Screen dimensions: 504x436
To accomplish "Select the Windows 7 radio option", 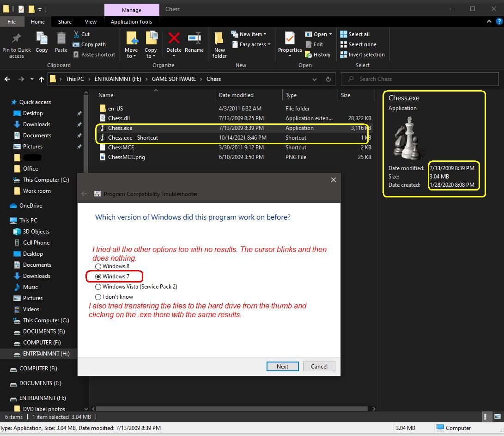I will pos(112,276).
